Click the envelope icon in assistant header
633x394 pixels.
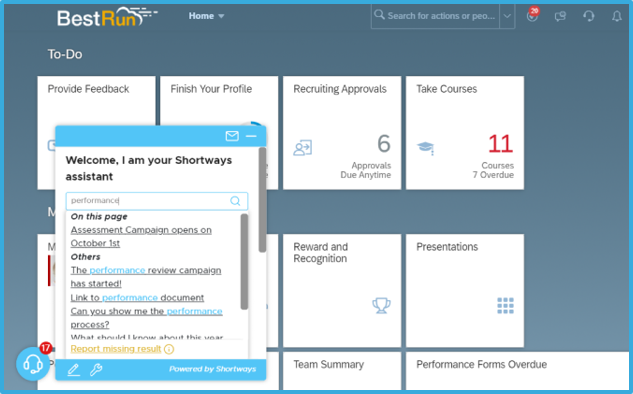(x=232, y=136)
